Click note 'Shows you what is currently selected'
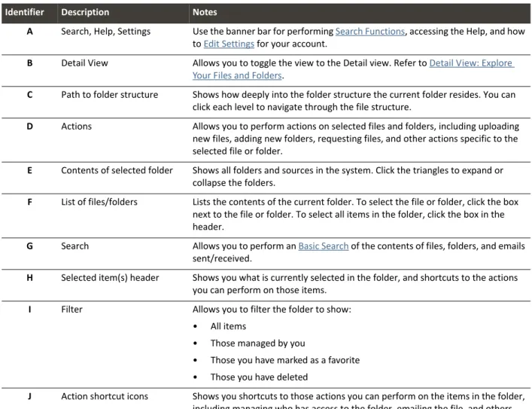 [x=355, y=284]
